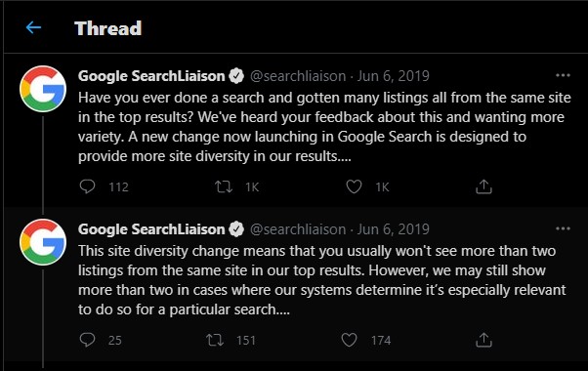
Task: Reply to the first SearchLiaison tweet
Action: point(87,186)
